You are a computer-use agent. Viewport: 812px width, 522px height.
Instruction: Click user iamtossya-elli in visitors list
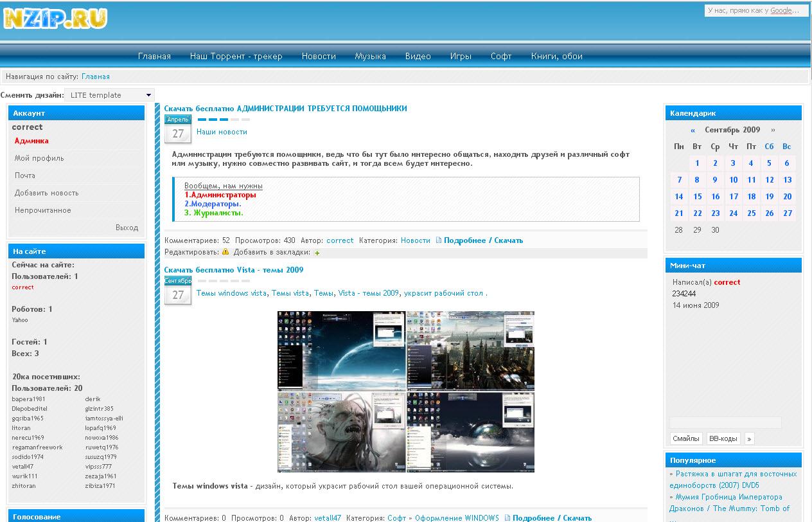pyautogui.click(x=104, y=419)
